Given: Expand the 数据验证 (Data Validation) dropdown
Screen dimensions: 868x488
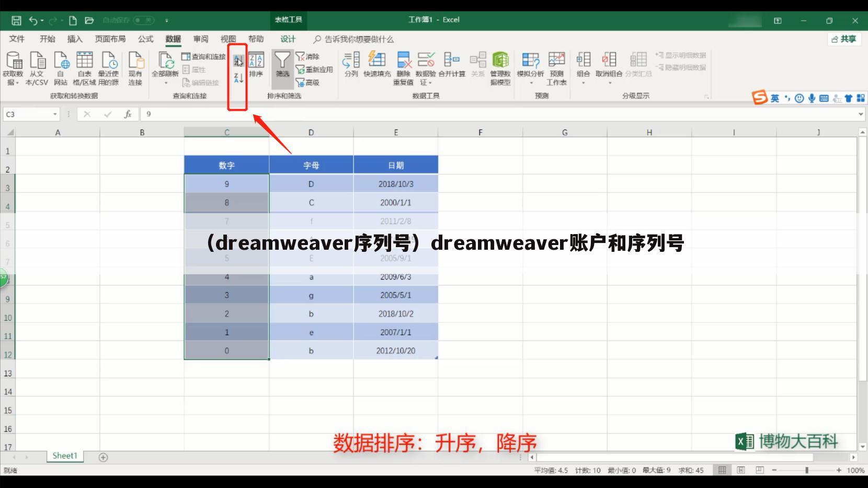Looking at the screenshot, I should (430, 83).
